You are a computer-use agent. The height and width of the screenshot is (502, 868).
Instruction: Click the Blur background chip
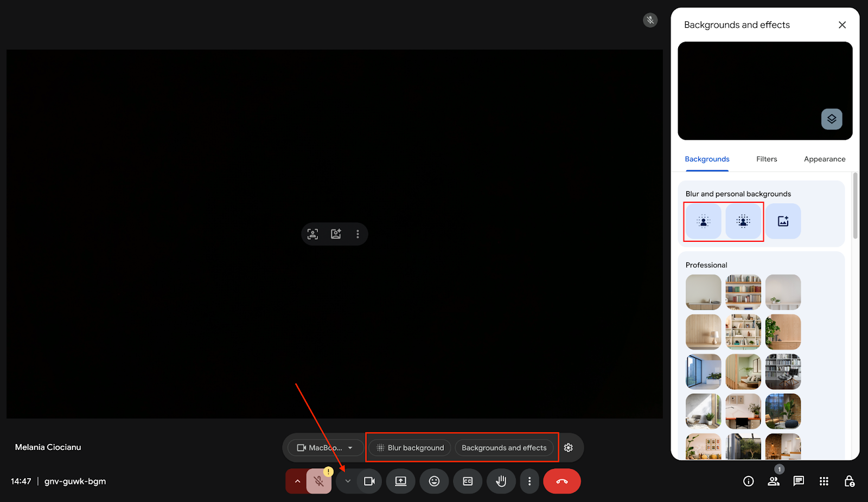click(410, 448)
